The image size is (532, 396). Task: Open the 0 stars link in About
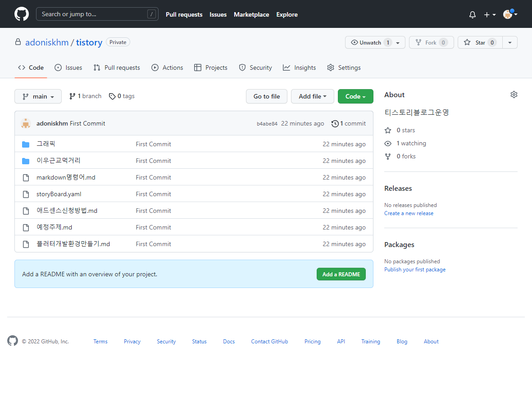(x=400, y=130)
